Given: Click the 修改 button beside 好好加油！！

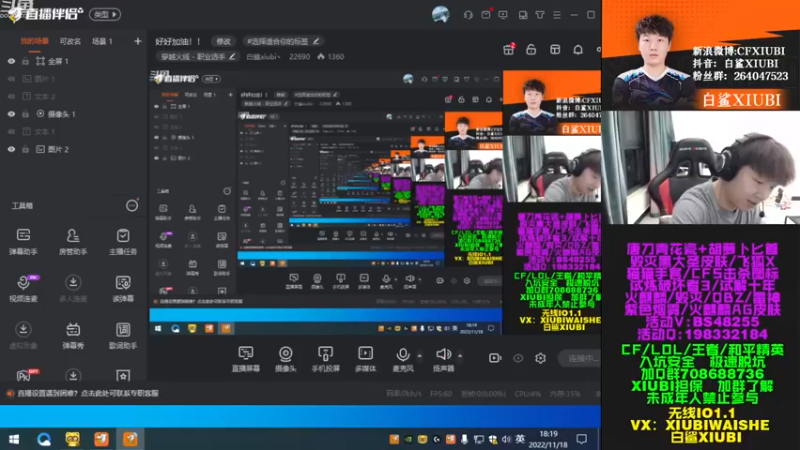Looking at the screenshot, I should coord(223,41).
